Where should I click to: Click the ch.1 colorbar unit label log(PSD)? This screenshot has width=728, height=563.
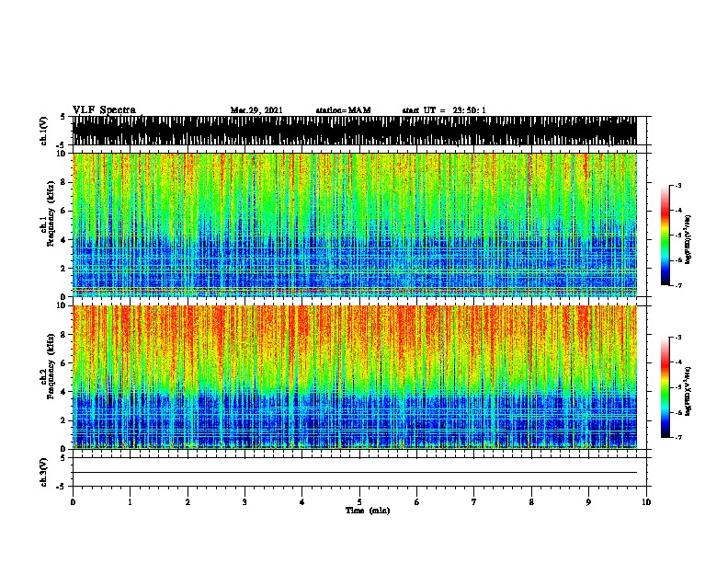pyautogui.click(x=688, y=239)
